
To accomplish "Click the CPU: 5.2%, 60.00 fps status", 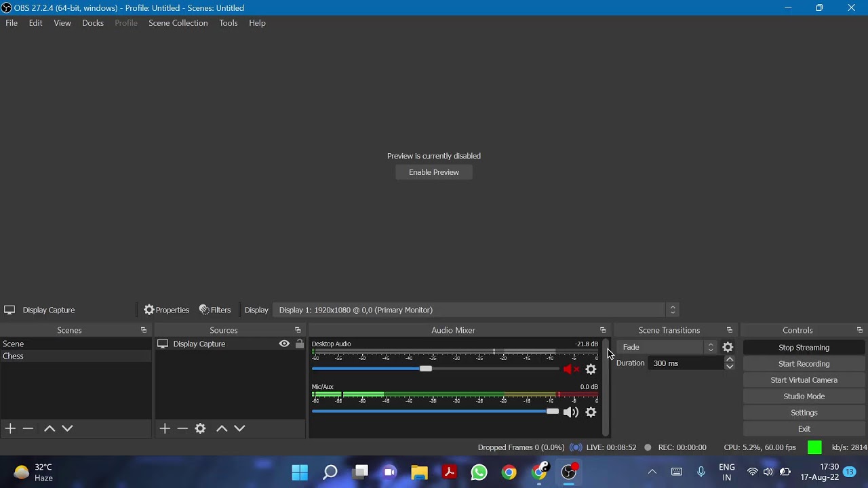I will coord(759,447).
